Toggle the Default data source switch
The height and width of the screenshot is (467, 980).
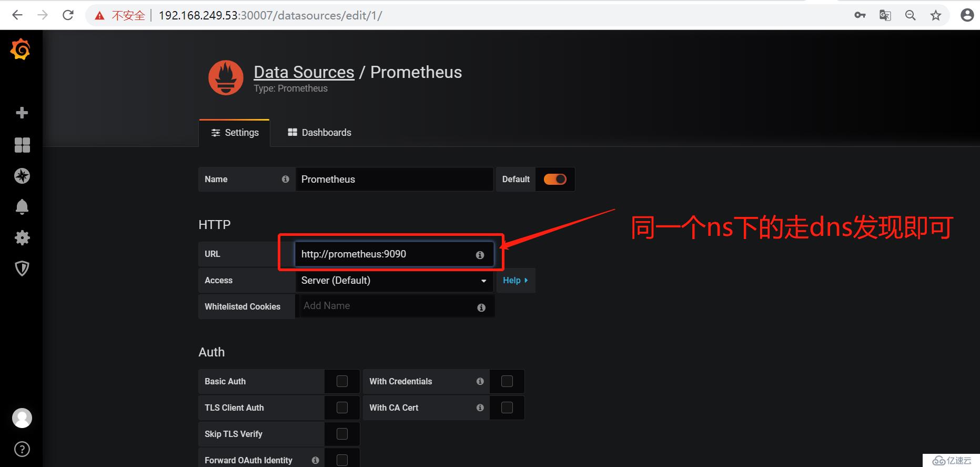click(x=555, y=179)
